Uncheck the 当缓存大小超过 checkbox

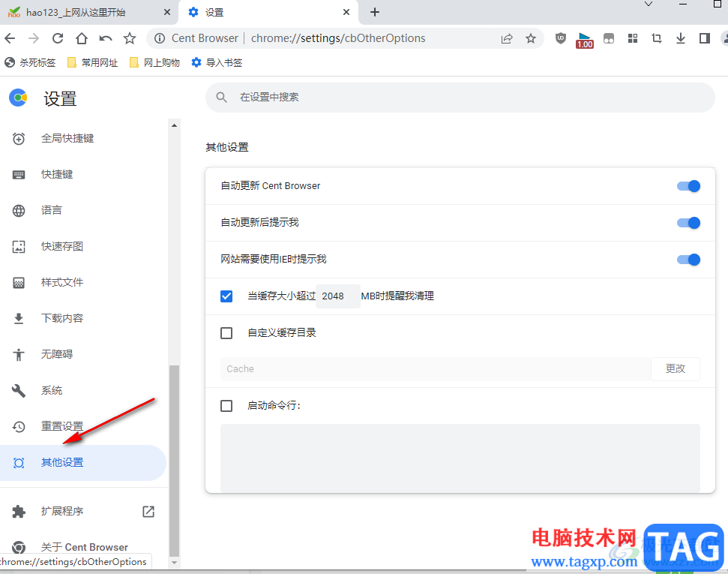[226, 296]
